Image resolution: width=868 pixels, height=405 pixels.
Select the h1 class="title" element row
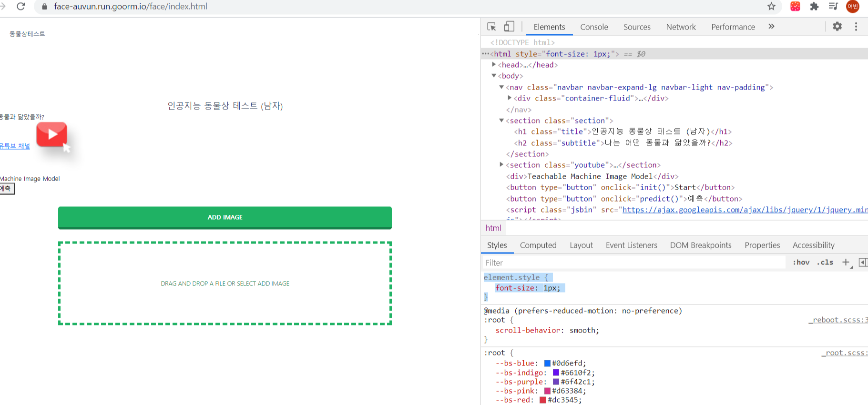click(623, 132)
